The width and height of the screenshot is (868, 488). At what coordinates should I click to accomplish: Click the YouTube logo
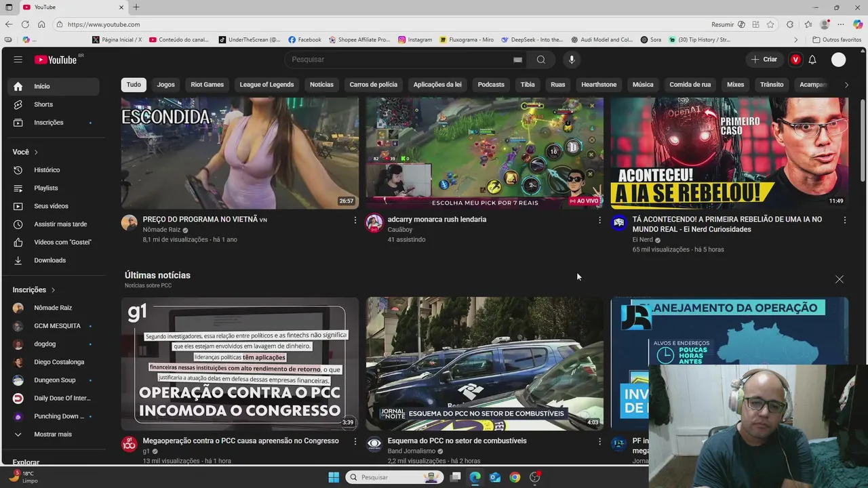[57, 60]
